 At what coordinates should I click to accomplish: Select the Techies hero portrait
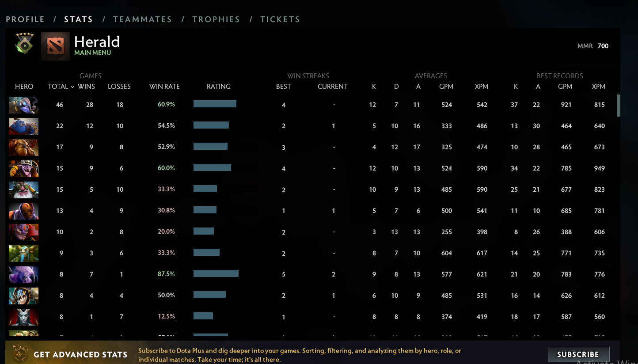pos(23,168)
